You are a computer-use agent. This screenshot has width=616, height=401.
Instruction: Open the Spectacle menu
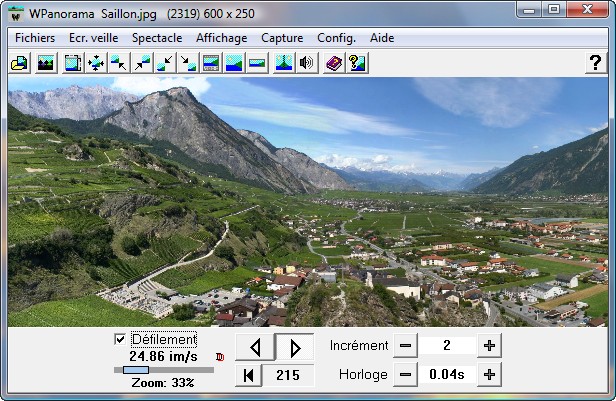157,38
